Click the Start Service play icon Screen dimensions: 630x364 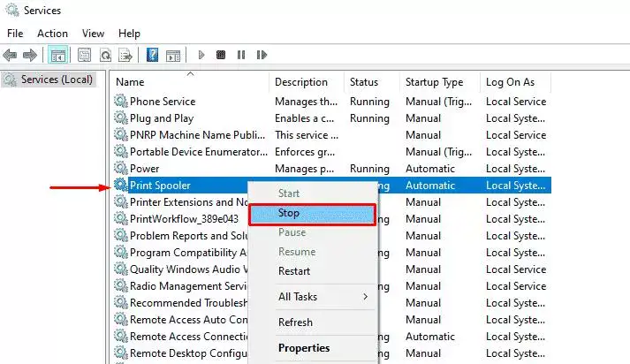coord(201,55)
